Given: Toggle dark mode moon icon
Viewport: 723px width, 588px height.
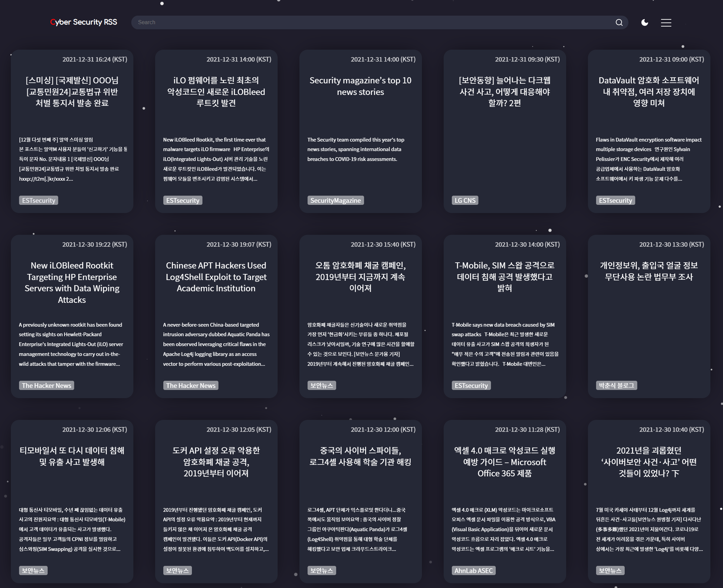Looking at the screenshot, I should pos(644,22).
